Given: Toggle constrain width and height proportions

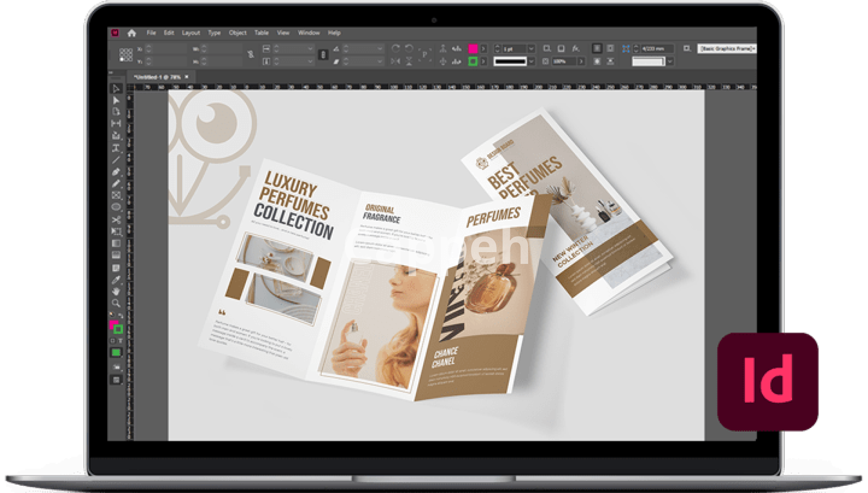Looking at the screenshot, I should click(x=251, y=55).
